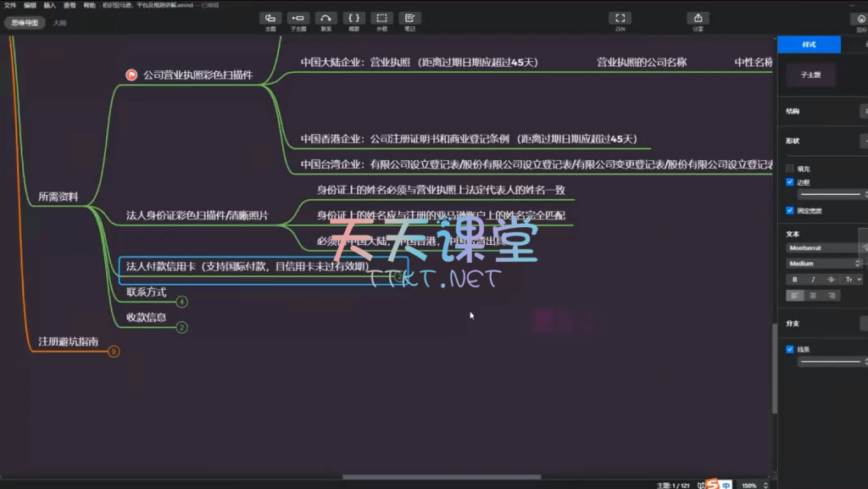The height and width of the screenshot is (489, 868).
Task: Switch to the 大纲 outline view tab
Action: coord(59,23)
